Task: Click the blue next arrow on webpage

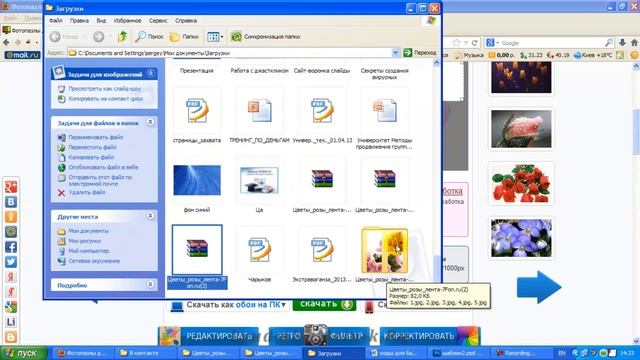Action: coord(539,287)
